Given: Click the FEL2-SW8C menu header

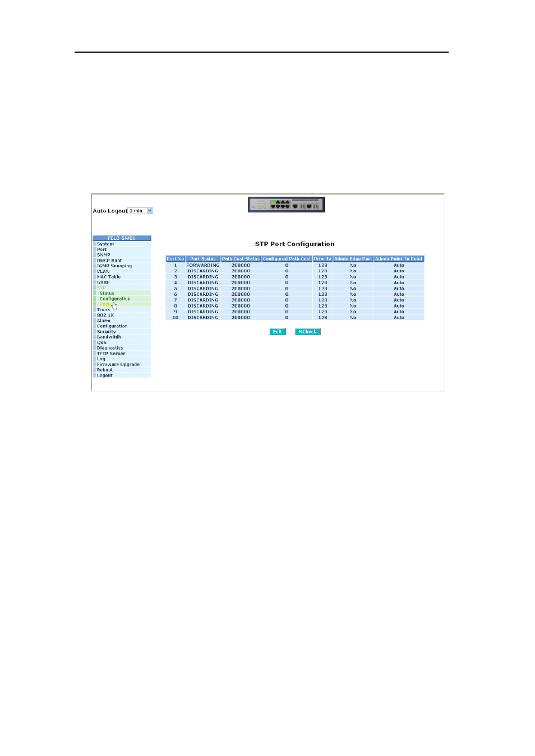Looking at the screenshot, I should tap(122, 238).
